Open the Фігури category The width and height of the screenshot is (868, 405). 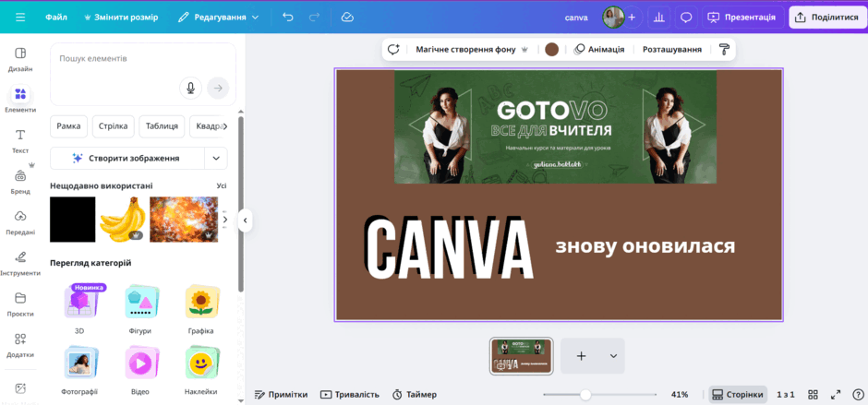(139, 310)
